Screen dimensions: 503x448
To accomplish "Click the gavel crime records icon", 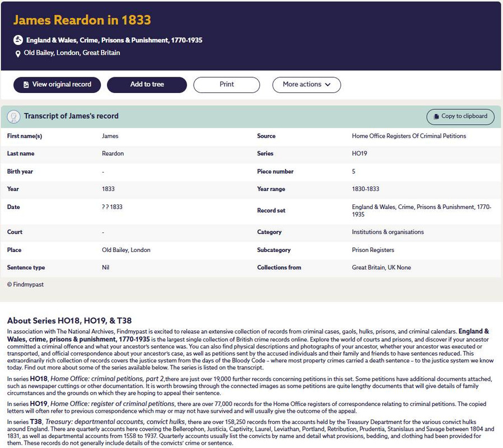I will pyautogui.click(x=18, y=40).
